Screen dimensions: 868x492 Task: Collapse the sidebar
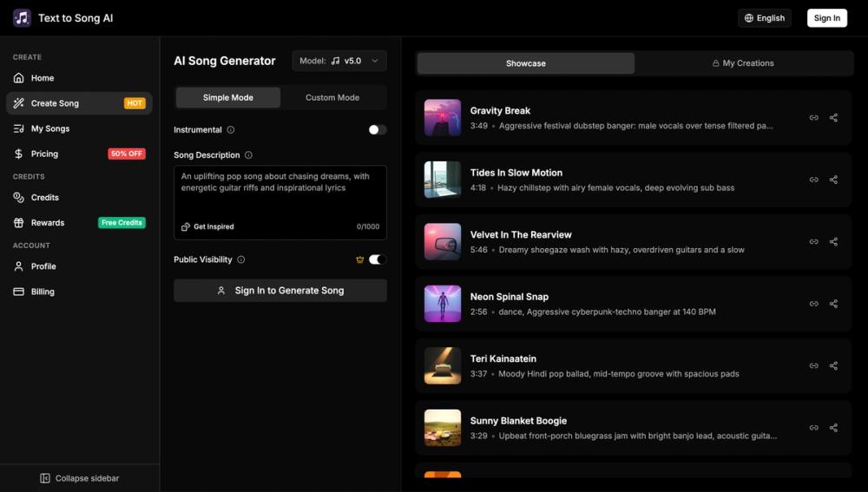[x=80, y=478]
